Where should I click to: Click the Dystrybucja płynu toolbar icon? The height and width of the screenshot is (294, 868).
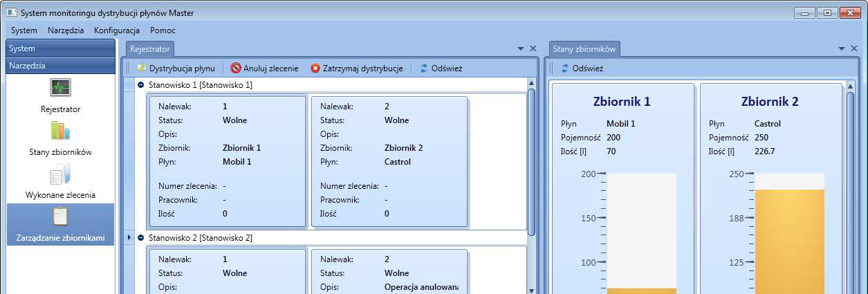(141, 68)
